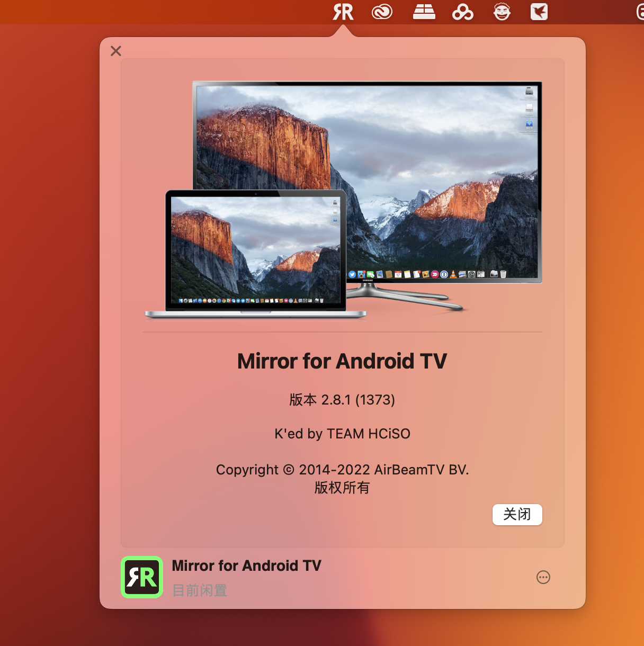Click the K'ed by TEAM HCiSO text
Viewport: 644px width, 646px height.
[342, 434]
